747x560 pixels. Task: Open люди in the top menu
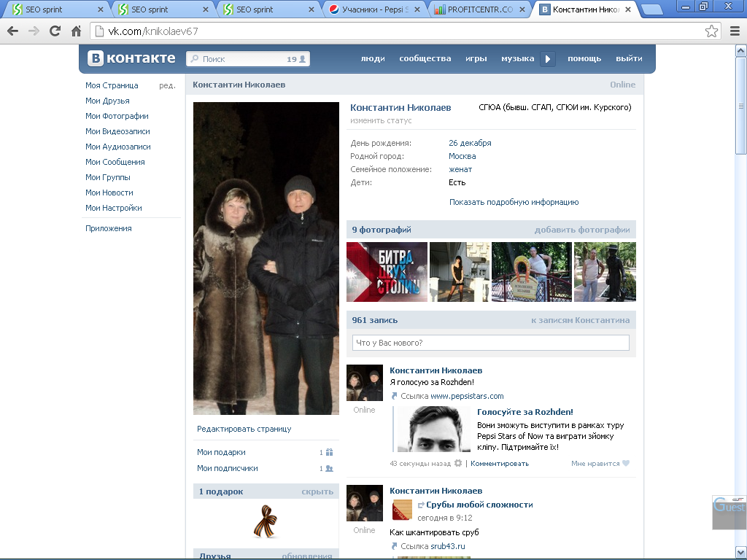[373, 58]
